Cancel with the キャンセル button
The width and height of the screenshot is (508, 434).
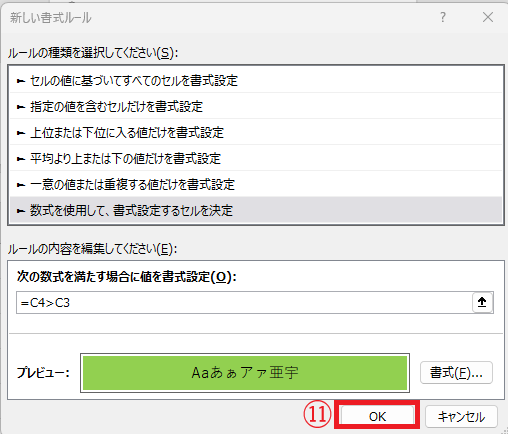[461, 416]
